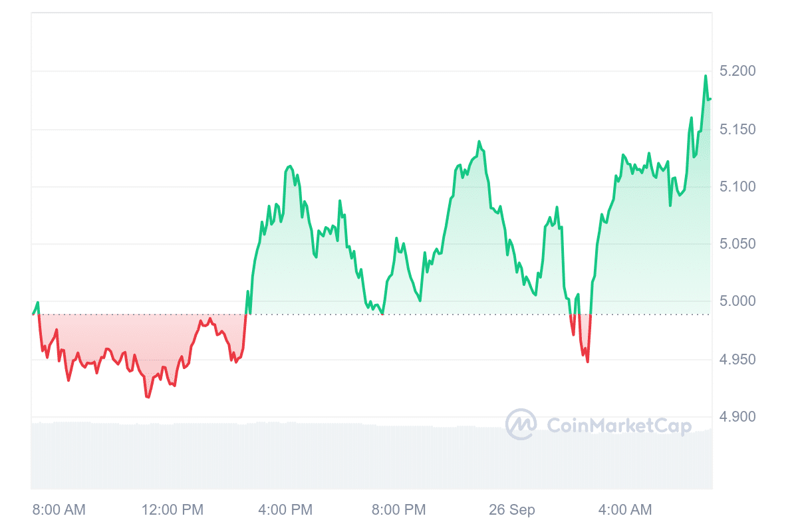
Task: Click the 12:00 PM time label
Action: coord(172,510)
